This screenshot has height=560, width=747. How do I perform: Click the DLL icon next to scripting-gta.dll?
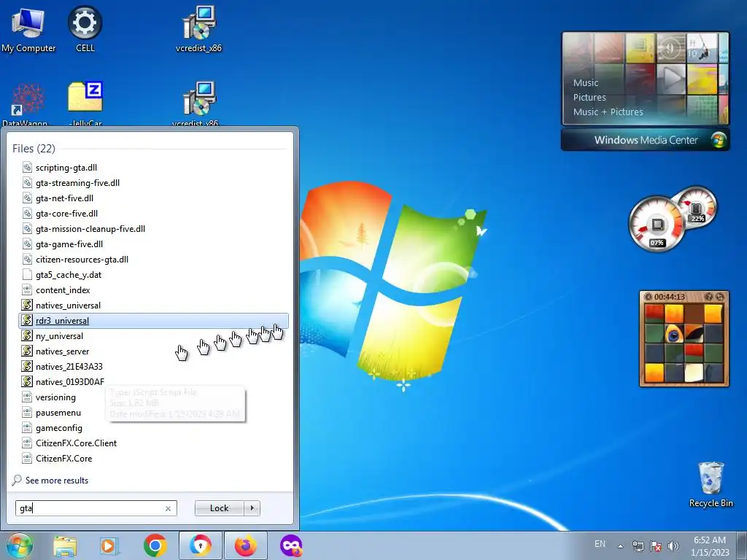coord(27,167)
